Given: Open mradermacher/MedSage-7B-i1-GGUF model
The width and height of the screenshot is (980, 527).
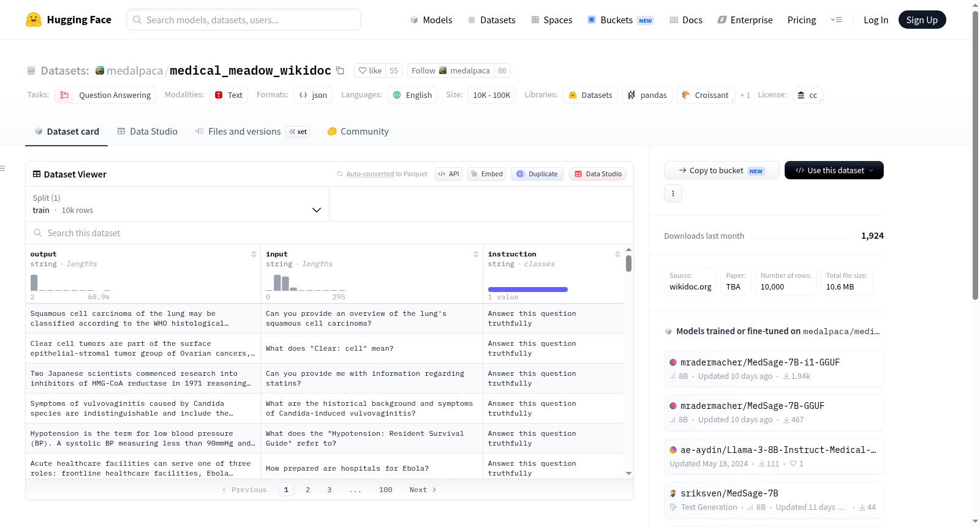Looking at the screenshot, I should pos(774,368).
